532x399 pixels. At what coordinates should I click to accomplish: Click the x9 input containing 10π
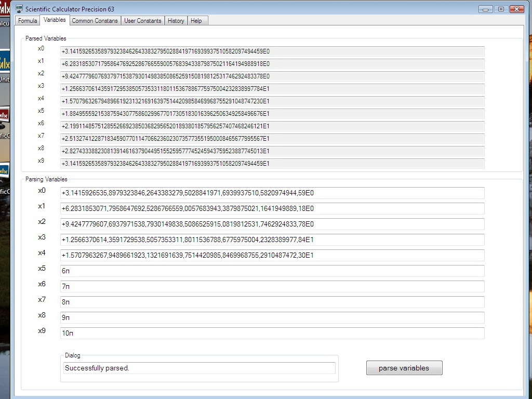coord(272,334)
